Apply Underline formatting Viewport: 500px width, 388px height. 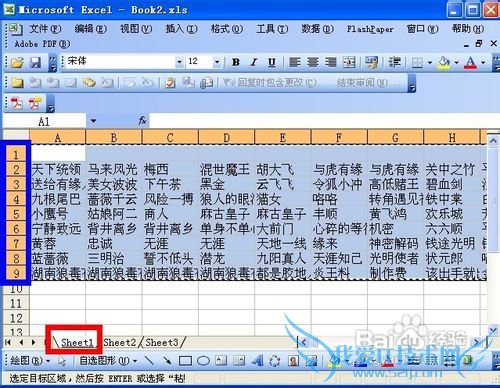click(272, 62)
